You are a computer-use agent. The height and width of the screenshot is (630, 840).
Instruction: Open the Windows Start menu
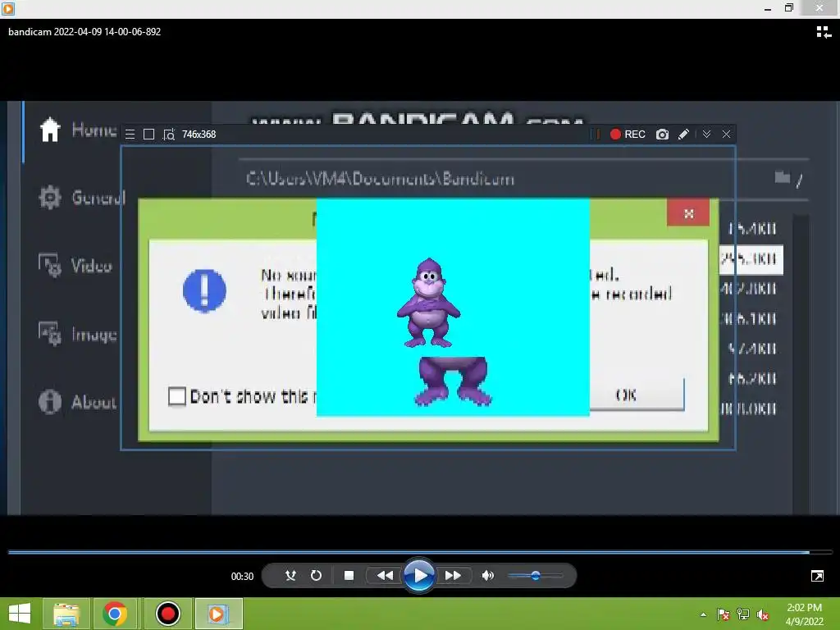[x=20, y=614]
